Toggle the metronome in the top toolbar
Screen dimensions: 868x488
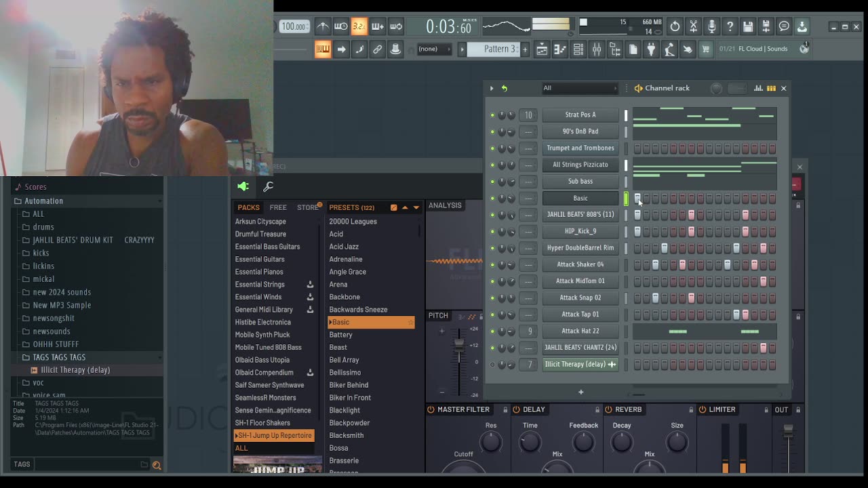pyautogui.click(x=323, y=26)
